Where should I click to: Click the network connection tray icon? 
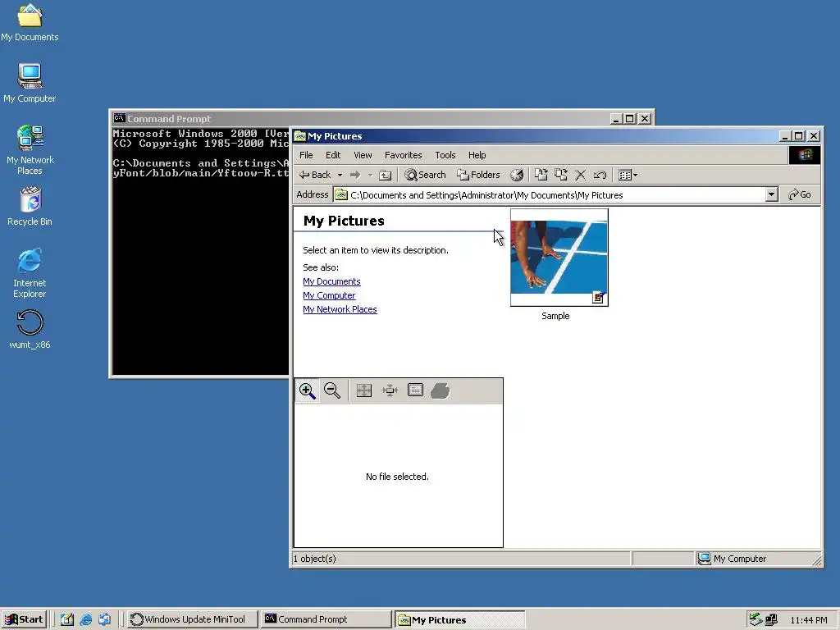tap(771, 620)
